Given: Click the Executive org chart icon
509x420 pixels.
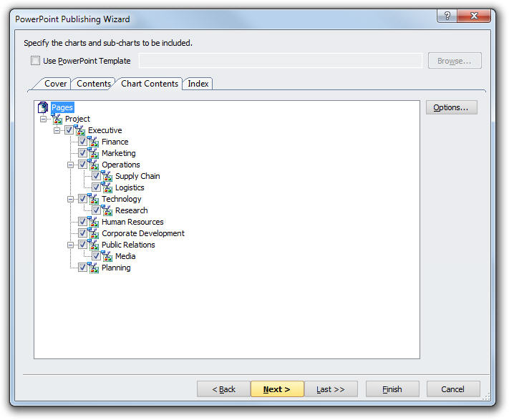Looking at the screenshot, I should point(79,130).
